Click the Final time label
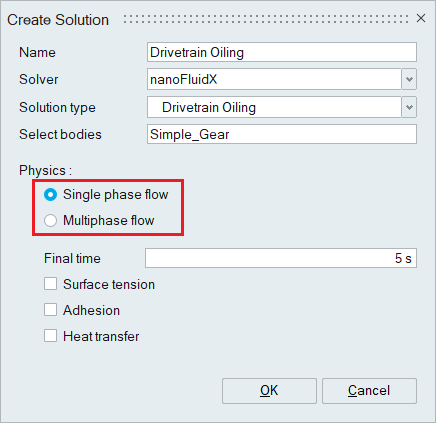The height and width of the screenshot is (423, 436). [x=72, y=258]
